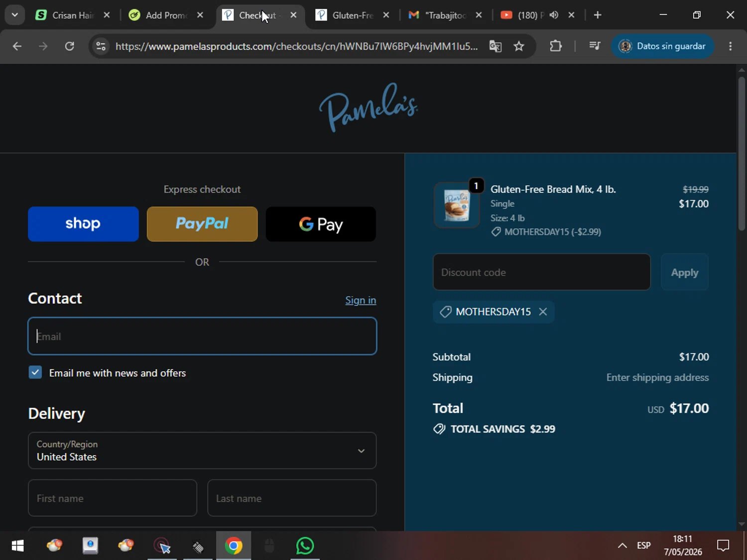Screen dimensions: 747x560
Task: Remove the MOTHERSDAY15 discount code
Action: (543, 312)
